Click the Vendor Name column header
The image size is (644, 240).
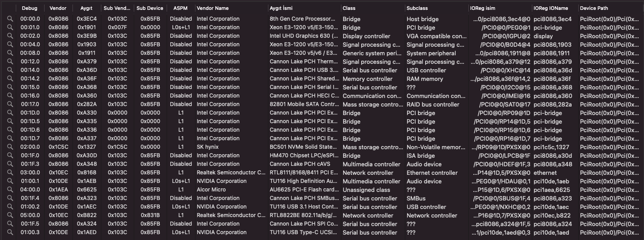point(213,8)
